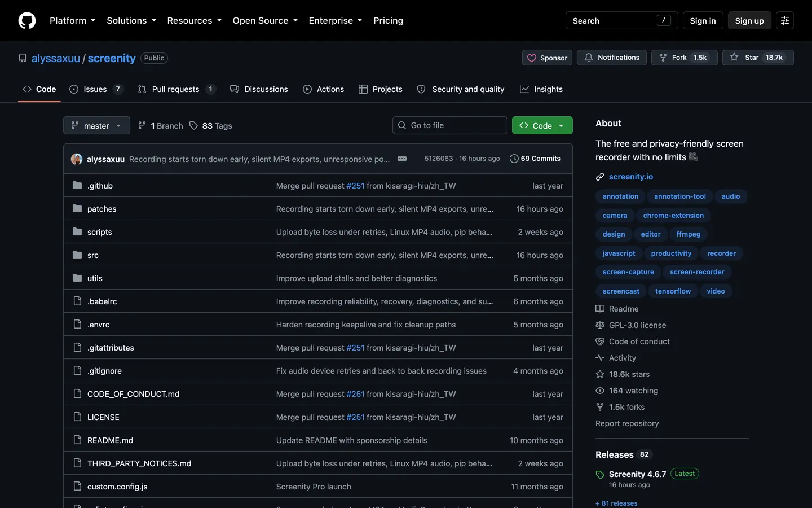Image resolution: width=812 pixels, height=508 pixels.
Task: View 69 Commits history
Action: coord(535,159)
